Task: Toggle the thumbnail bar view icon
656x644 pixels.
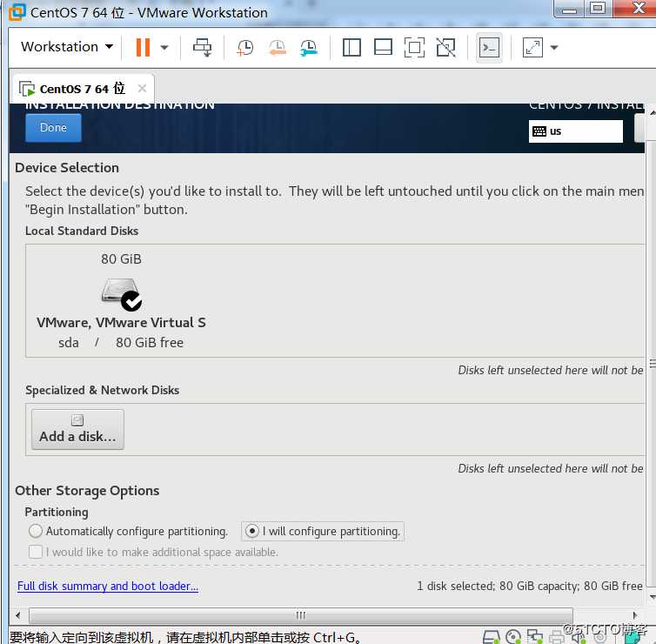Action: pyautogui.click(x=383, y=47)
